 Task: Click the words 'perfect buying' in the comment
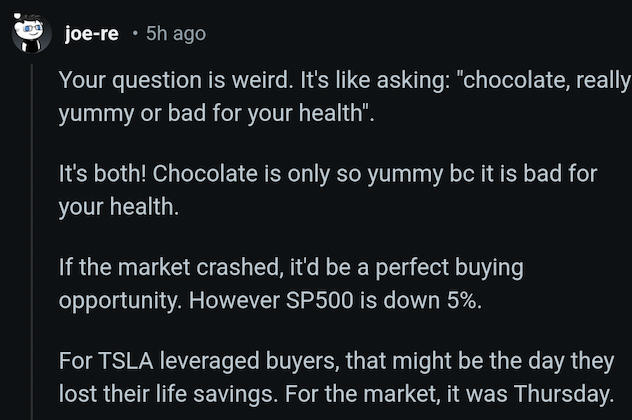[449, 268]
